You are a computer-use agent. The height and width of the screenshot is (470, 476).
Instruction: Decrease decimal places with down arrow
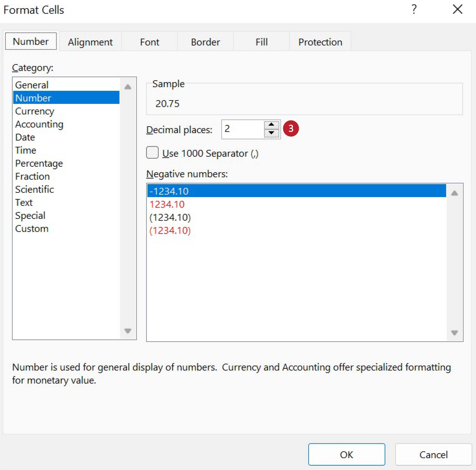(x=271, y=133)
